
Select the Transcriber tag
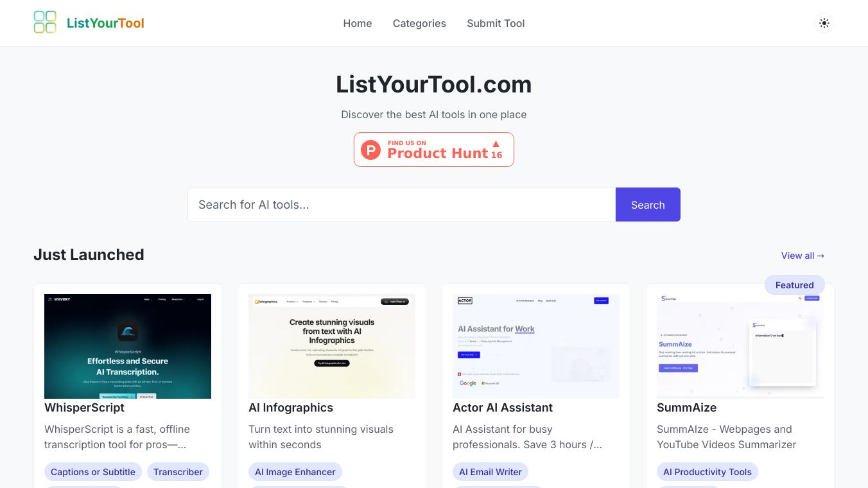coord(178,472)
